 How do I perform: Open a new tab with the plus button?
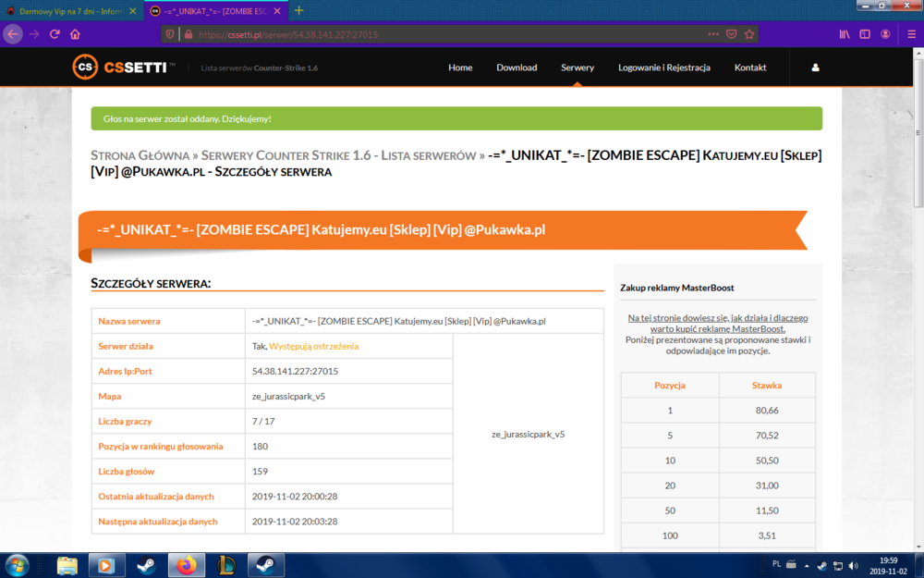(298, 10)
